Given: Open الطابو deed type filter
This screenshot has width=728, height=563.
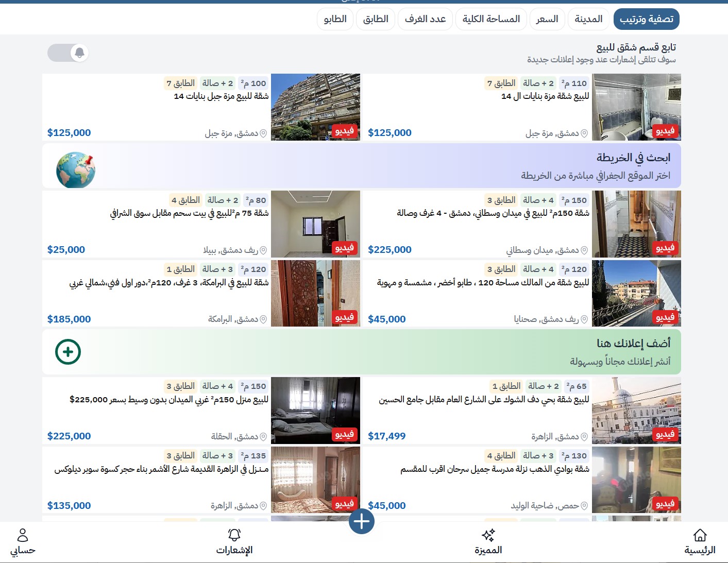Looking at the screenshot, I should (x=335, y=19).
